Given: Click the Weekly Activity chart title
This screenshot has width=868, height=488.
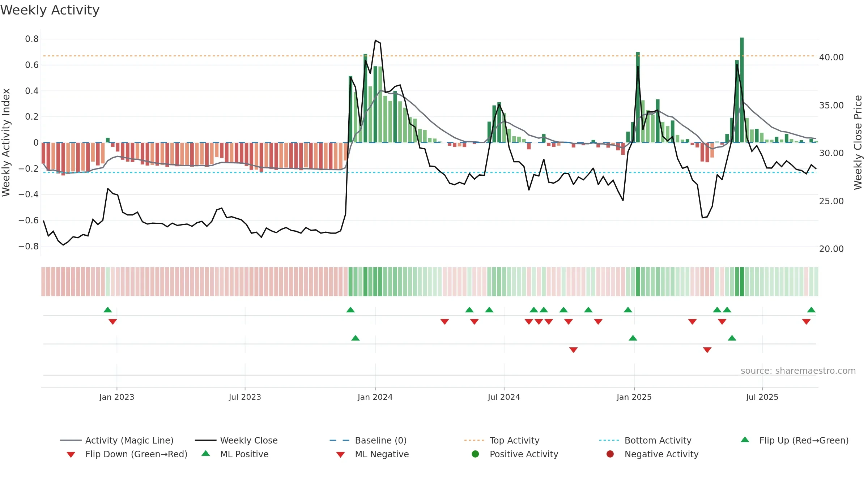Looking at the screenshot, I should [50, 10].
